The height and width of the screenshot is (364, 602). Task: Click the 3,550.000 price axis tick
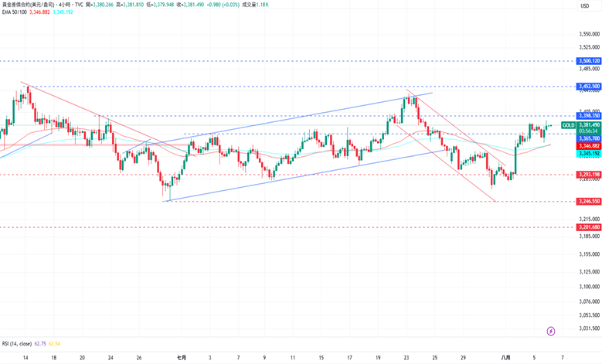pyautogui.click(x=590, y=34)
